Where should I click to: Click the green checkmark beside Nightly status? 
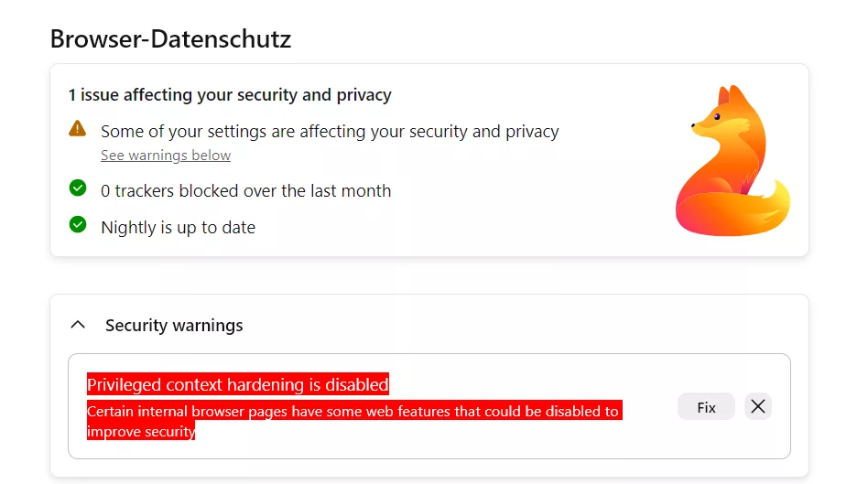coord(78,224)
